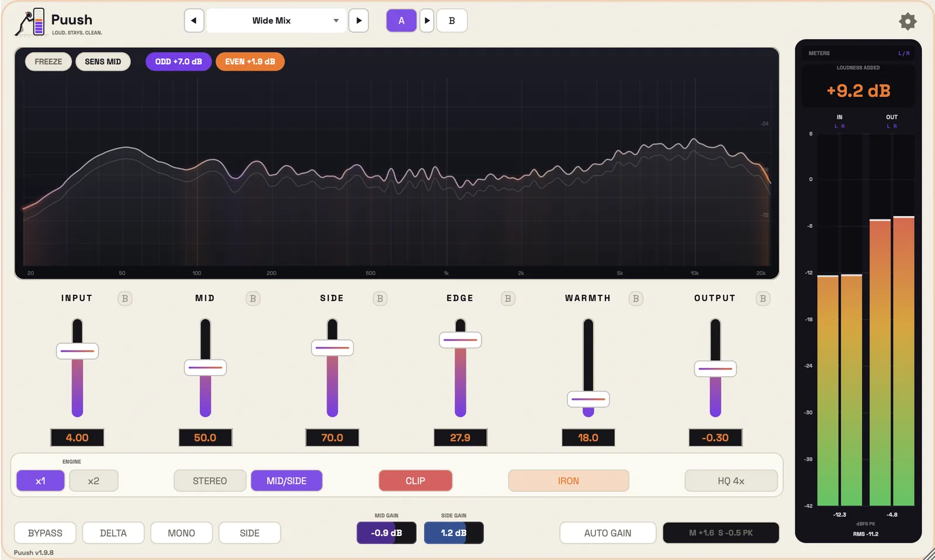The height and width of the screenshot is (560, 935).
Task: Click the B badge next to EDGE
Action: (x=508, y=298)
